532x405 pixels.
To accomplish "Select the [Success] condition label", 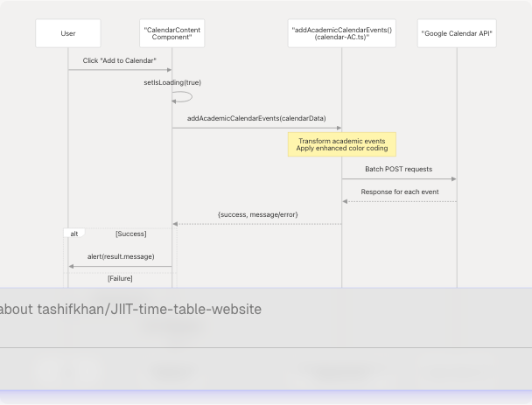I will 130,234.
